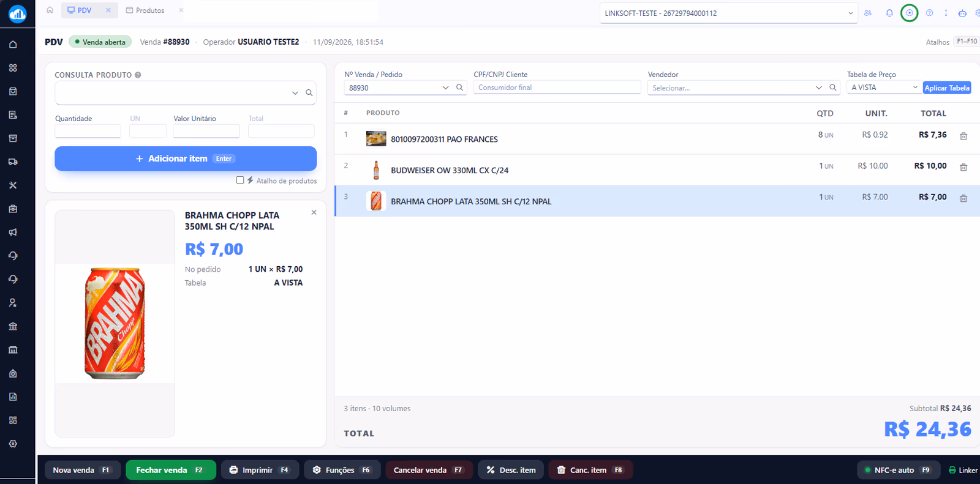Screen dimensions: 980x484
Task: Open the notifications bell
Action: [x=889, y=13]
